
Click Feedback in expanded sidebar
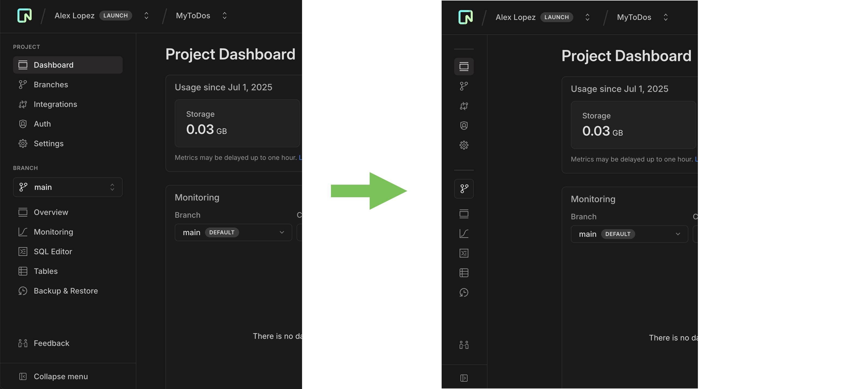pyautogui.click(x=68, y=343)
